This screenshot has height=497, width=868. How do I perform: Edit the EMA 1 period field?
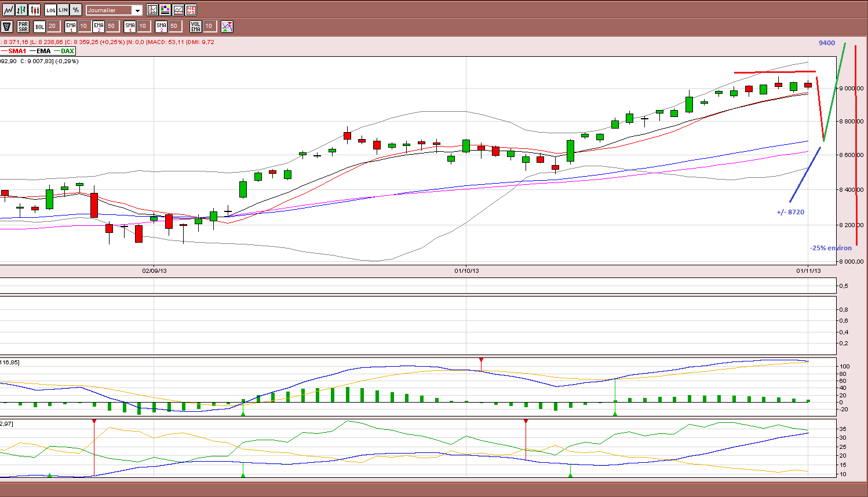point(84,26)
